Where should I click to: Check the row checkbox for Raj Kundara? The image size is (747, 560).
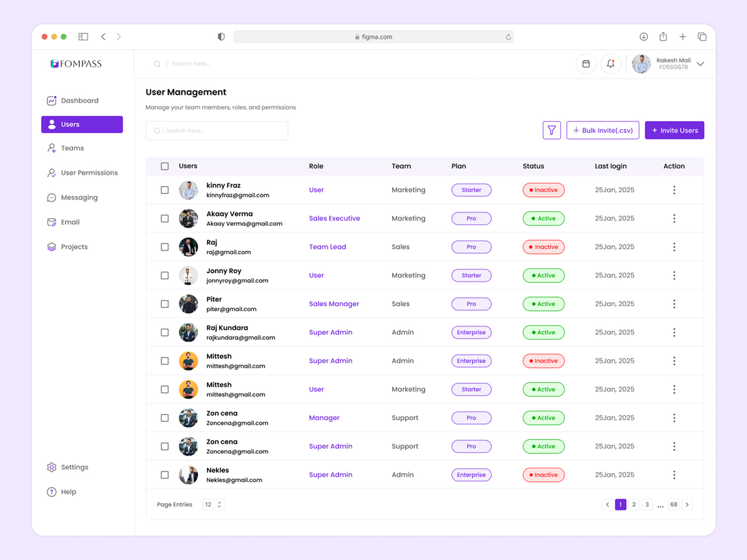tap(164, 332)
